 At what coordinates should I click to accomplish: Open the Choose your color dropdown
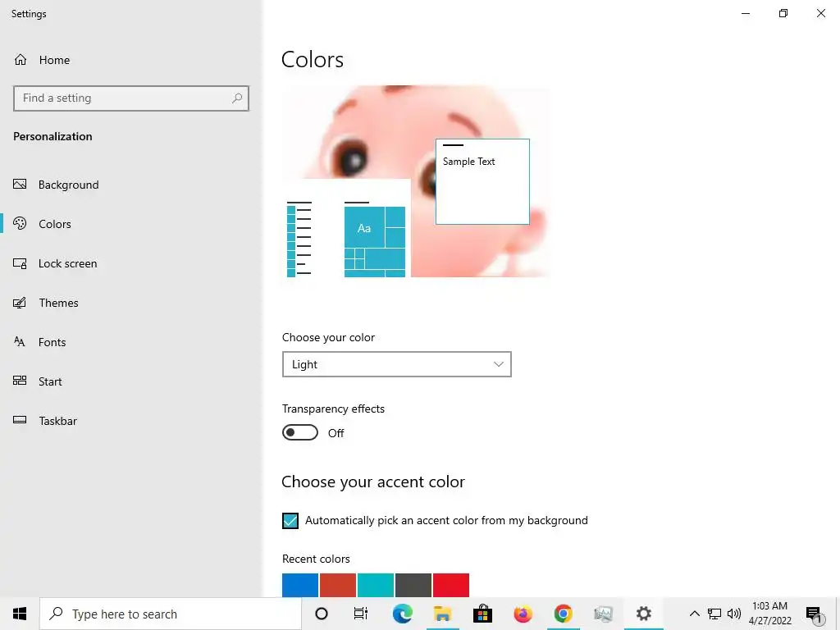[397, 364]
